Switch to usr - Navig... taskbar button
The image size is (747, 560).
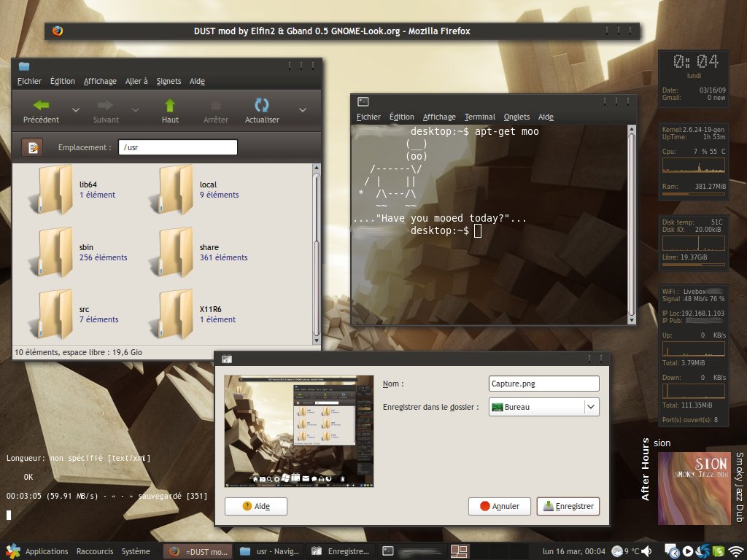269,551
